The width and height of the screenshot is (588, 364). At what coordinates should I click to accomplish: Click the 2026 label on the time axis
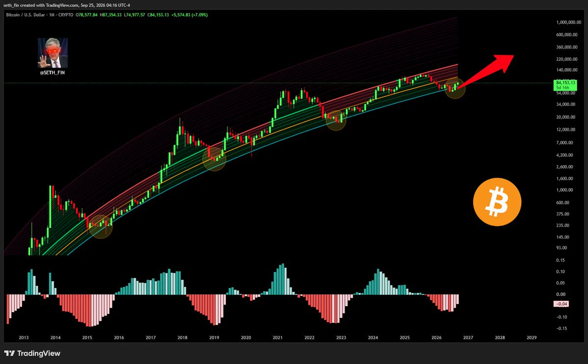tap(436, 338)
